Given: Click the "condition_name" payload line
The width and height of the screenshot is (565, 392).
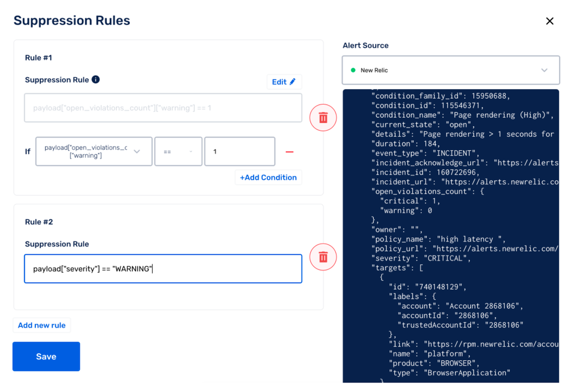Looking at the screenshot, I should 462,115.
